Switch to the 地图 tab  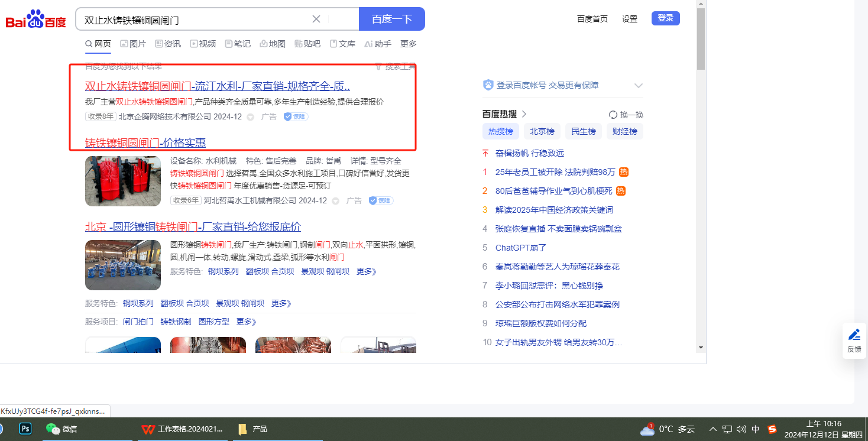pos(273,44)
